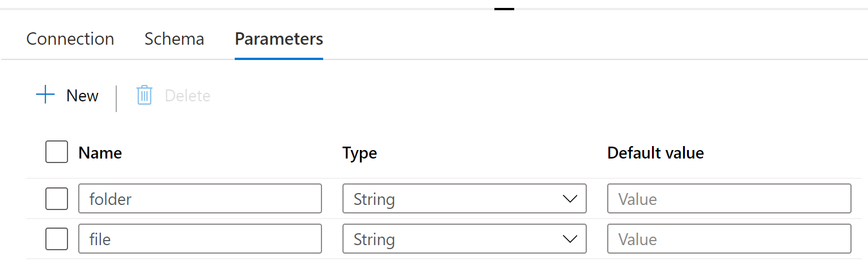Screen dimensions: 868x274
Task: Open the Schema tab
Action: point(174,39)
